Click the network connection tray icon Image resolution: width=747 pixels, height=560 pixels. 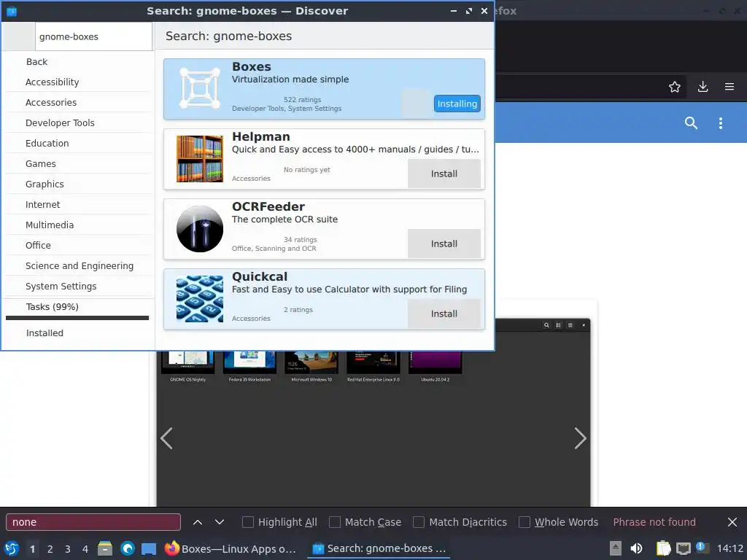(683, 548)
